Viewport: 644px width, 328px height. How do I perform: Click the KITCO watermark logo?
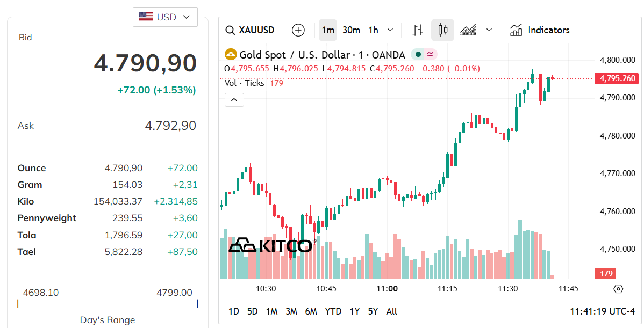[x=273, y=245]
